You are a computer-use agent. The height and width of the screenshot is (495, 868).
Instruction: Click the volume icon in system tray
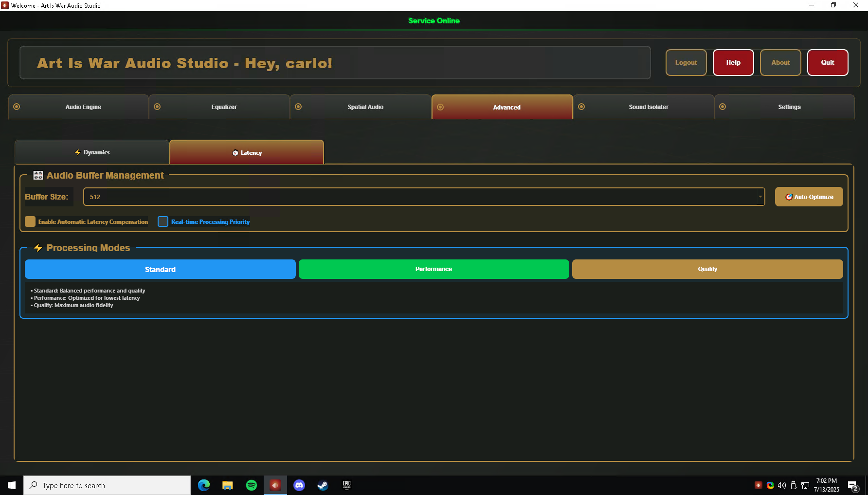[x=782, y=485]
